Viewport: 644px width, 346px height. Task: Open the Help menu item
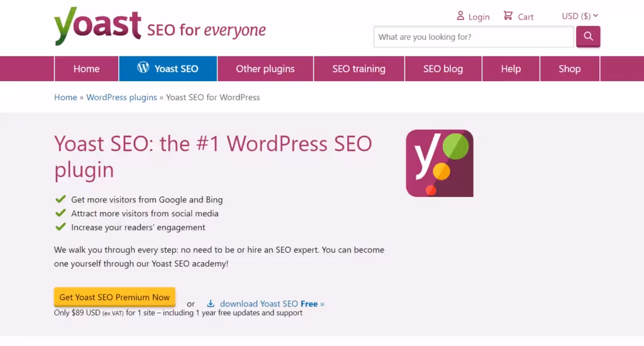(x=511, y=69)
